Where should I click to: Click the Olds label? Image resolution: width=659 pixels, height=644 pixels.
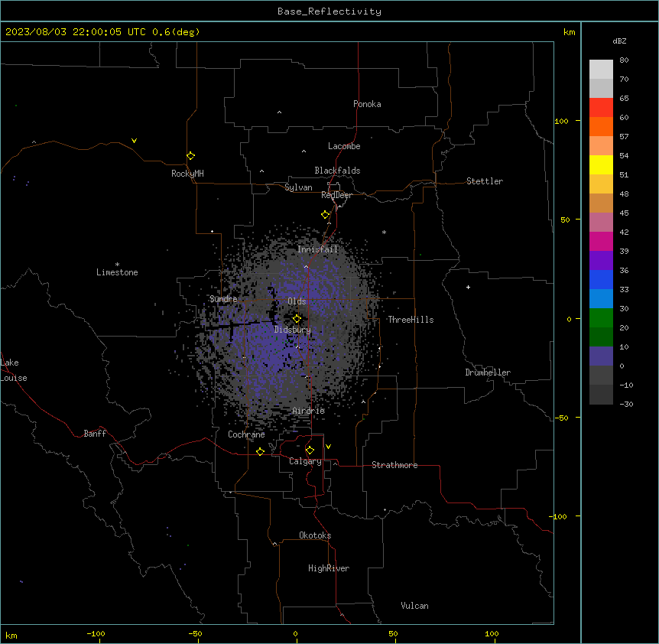(297, 301)
